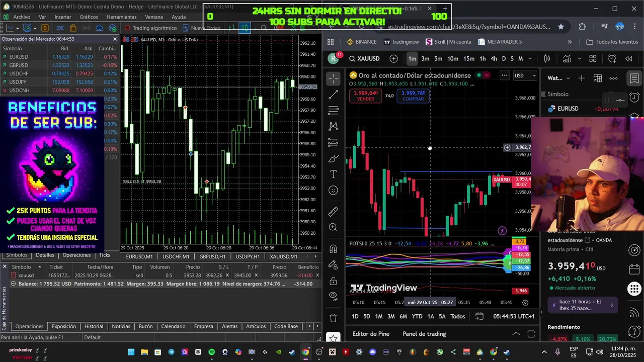The height and width of the screenshot is (362, 644).
Task: Open the chart legend three-dots menu
Action: click(504, 75)
